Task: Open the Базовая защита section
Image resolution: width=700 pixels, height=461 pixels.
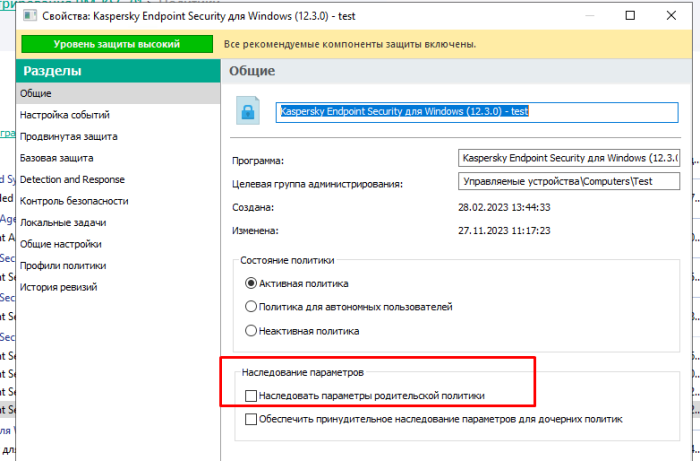Action: click(x=118, y=158)
